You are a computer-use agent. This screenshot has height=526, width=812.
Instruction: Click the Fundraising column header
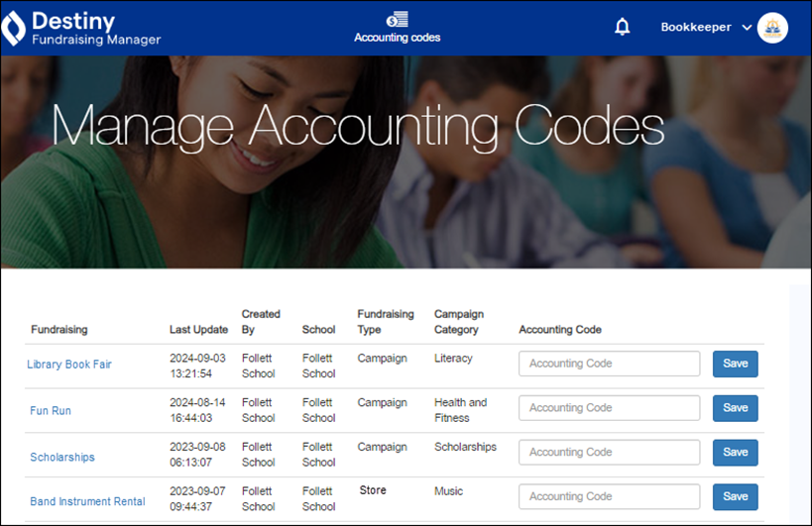pyautogui.click(x=59, y=330)
